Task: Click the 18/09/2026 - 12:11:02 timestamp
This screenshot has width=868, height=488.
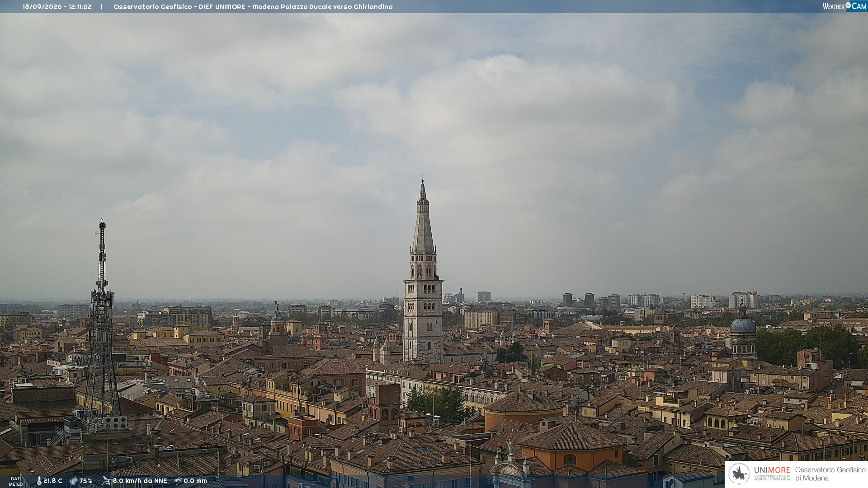Action: (x=57, y=7)
